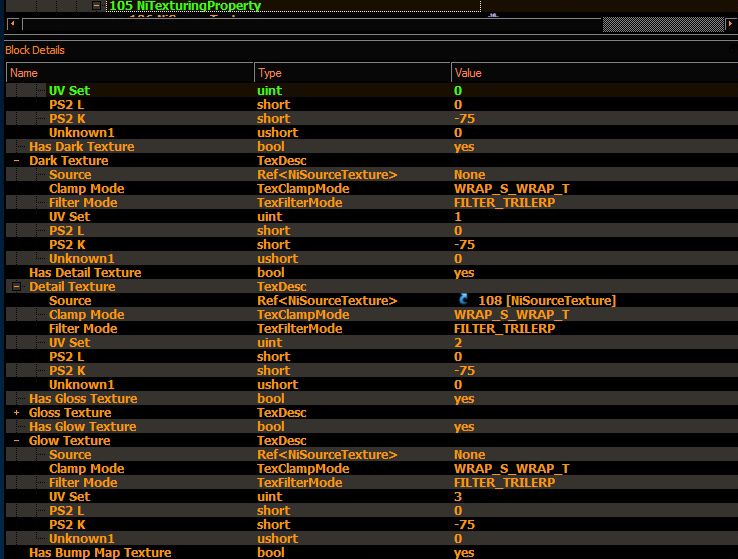
Task: Click FILTER_TRILERP value under Glow Texture
Action: 505,482
